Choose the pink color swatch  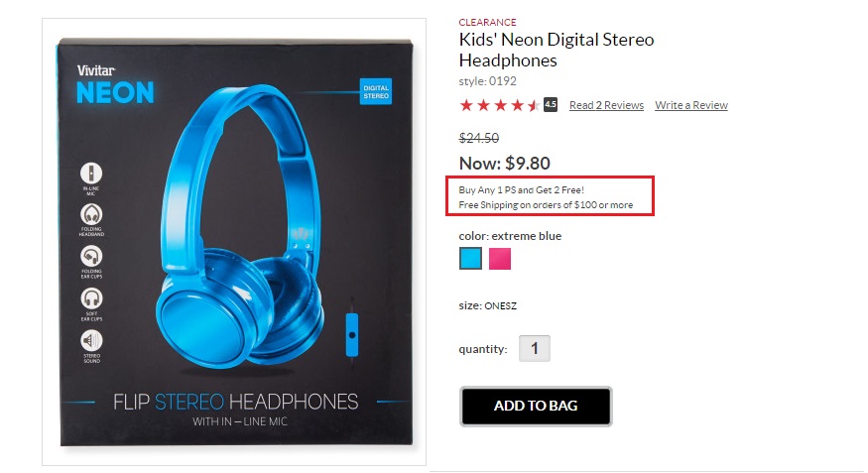coord(499,259)
